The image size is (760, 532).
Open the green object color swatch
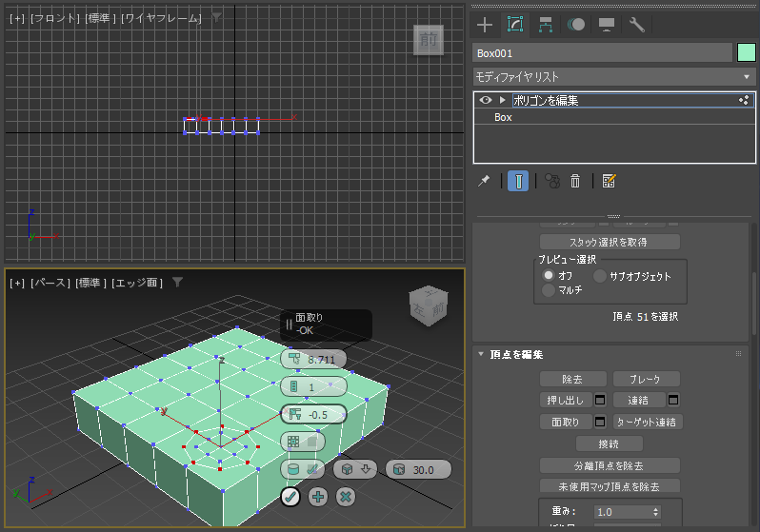(x=747, y=52)
